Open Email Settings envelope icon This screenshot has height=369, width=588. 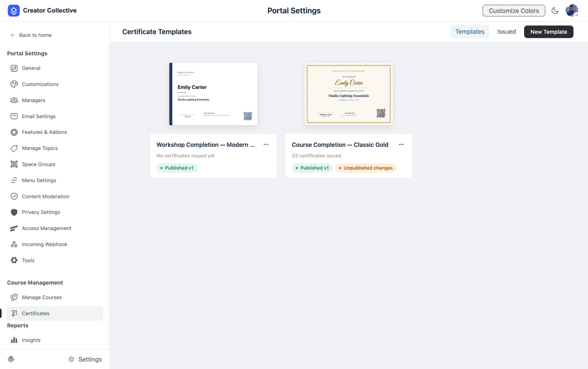click(x=14, y=116)
